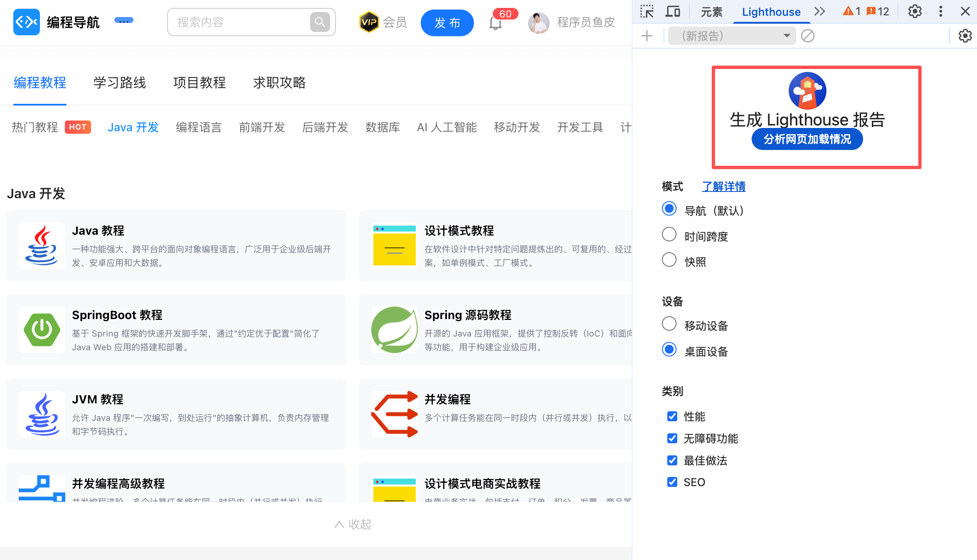
Task: Toggle the device toolbar icon
Action: pyautogui.click(x=673, y=12)
